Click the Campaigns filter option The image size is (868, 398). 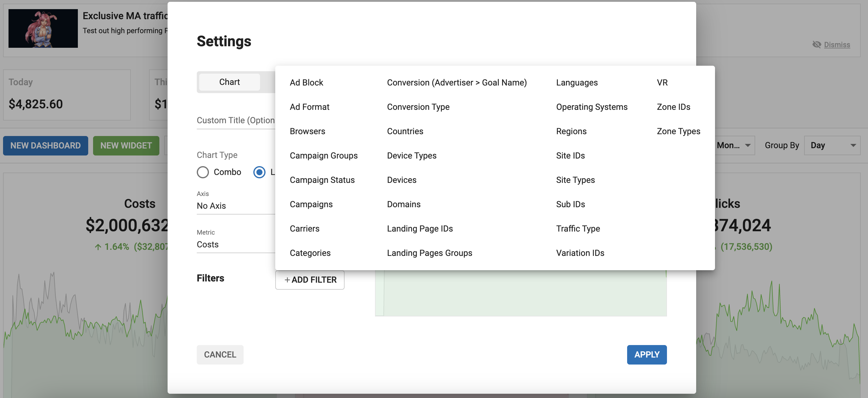click(x=311, y=204)
